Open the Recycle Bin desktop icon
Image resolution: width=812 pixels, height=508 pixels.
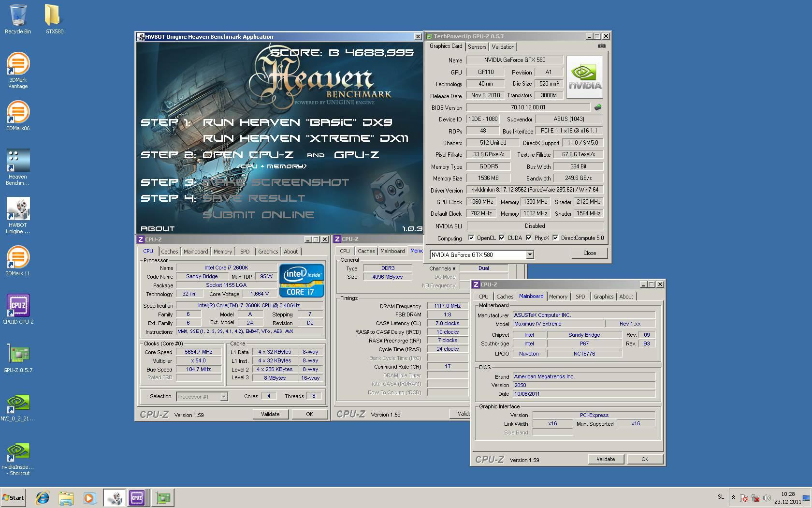(18, 19)
